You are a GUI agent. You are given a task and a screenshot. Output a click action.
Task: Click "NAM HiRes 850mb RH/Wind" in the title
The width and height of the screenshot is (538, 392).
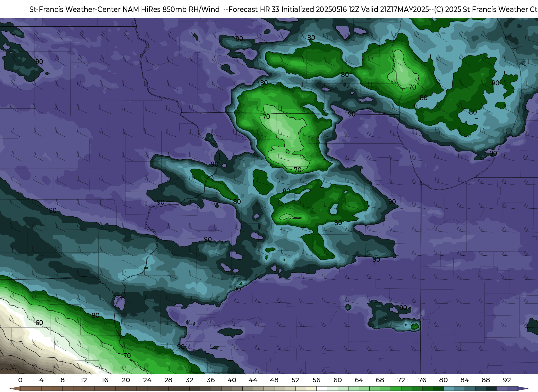(171, 10)
